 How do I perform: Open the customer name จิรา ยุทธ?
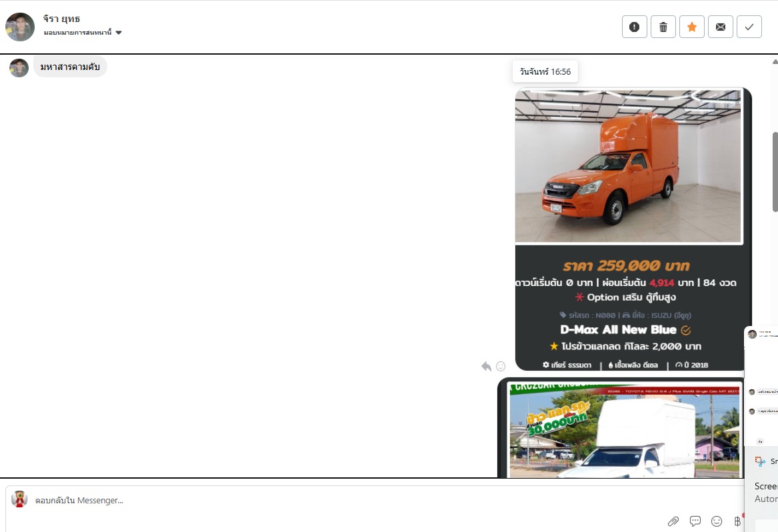(61, 19)
